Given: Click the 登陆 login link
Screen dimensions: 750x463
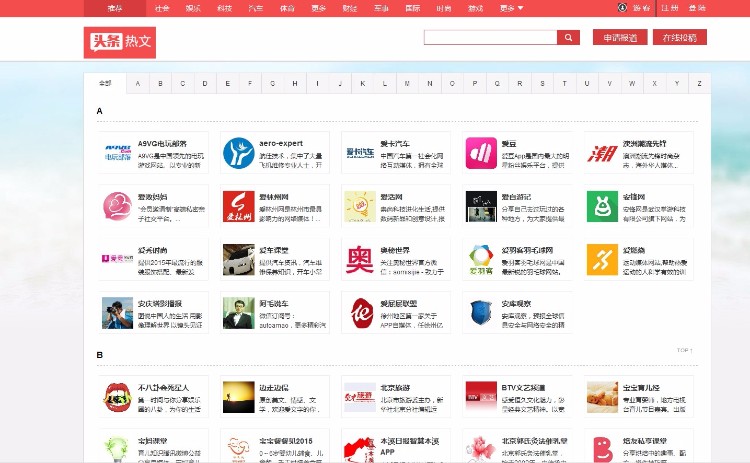Looking at the screenshot, I should tap(697, 8).
